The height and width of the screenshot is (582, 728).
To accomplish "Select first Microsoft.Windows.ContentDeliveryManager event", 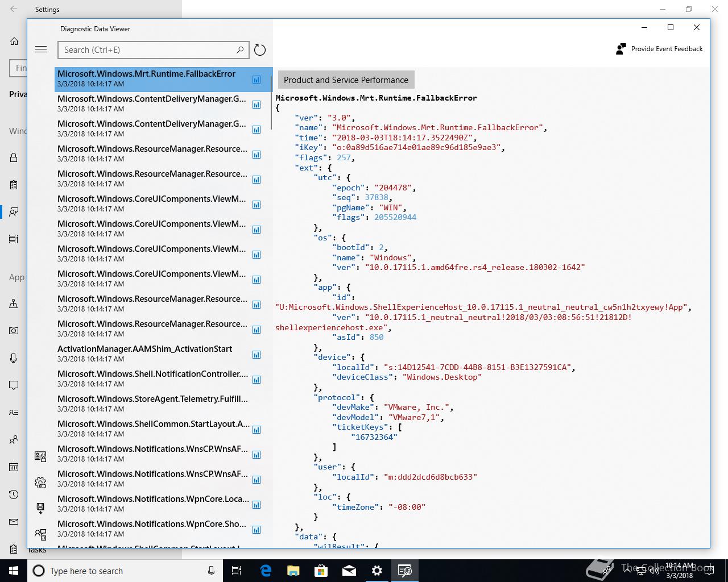I will [152, 103].
